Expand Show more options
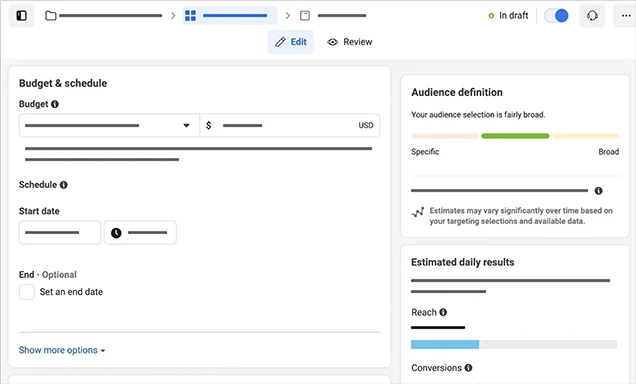636x384 pixels. click(x=62, y=350)
